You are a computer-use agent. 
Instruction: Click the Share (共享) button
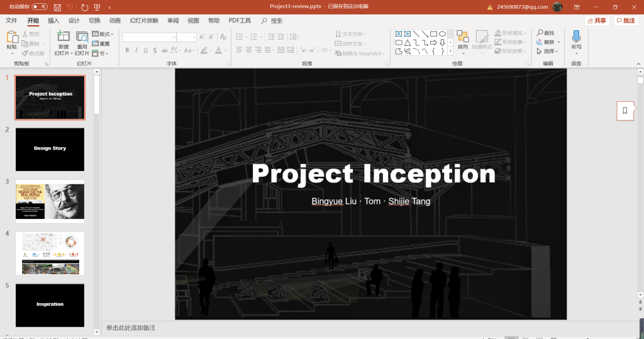point(597,21)
